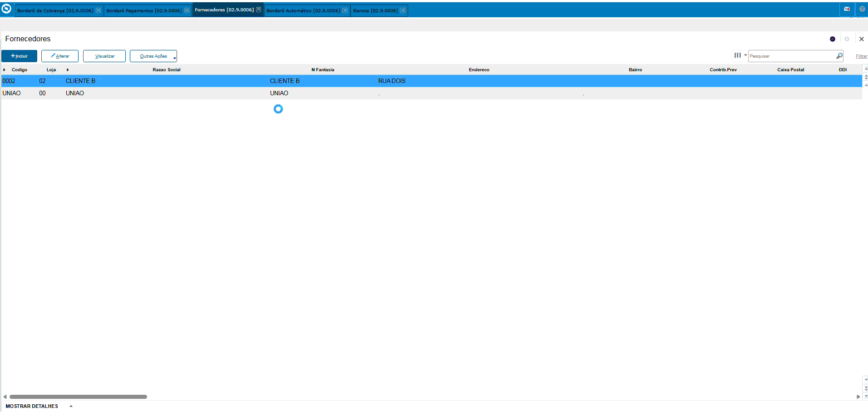
Task: Click the Contrib.Prev column header
Action: coord(723,70)
